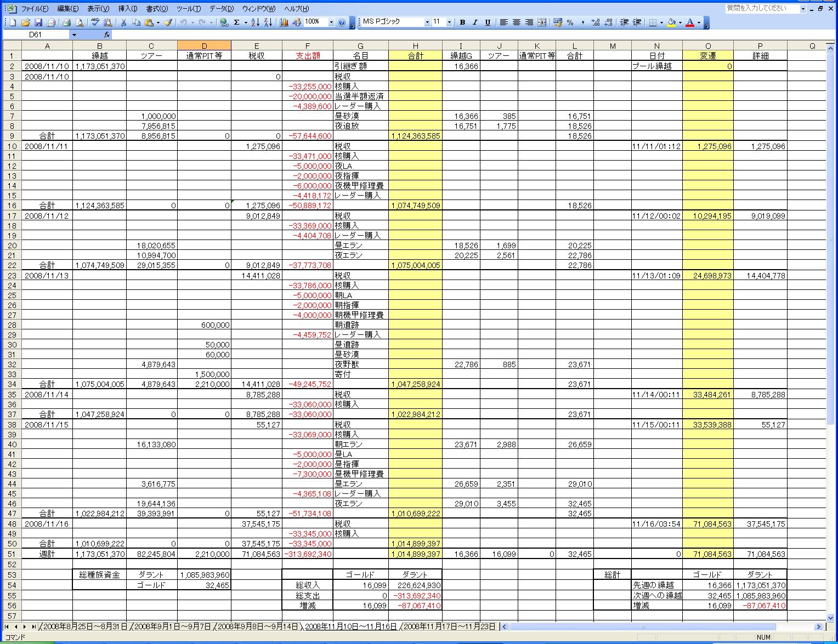The height and width of the screenshot is (644, 838).
Task: Select the 支出額 header cell
Action: click(x=308, y=55)
